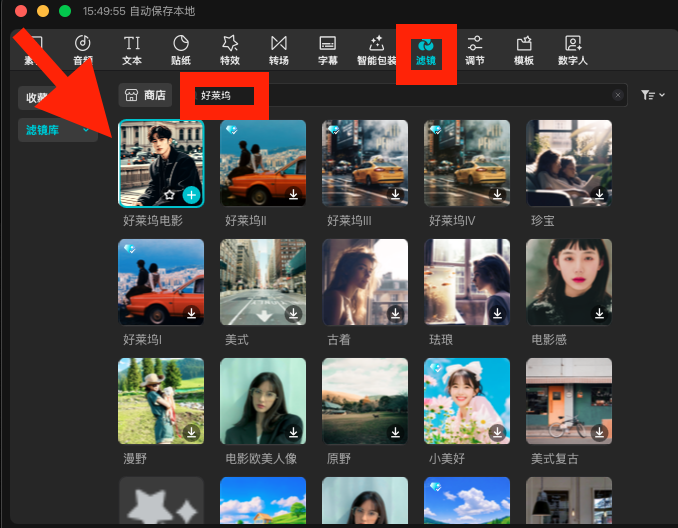The height and width of the screenshot is (528, 678).
Task: Click the 电影欧美人像 filter name label
Action: click(x=261, y=458)
